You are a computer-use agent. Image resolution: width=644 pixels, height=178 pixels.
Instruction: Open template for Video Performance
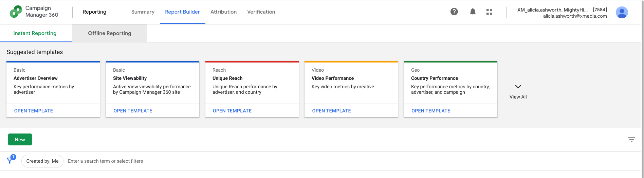coord(332,111)
